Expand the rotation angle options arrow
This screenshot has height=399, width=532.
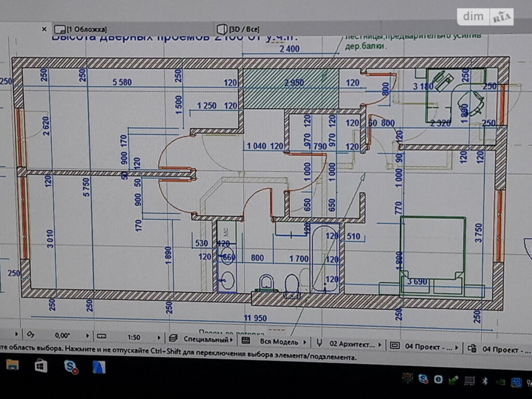pyautogui.click(x=87, y=336)
